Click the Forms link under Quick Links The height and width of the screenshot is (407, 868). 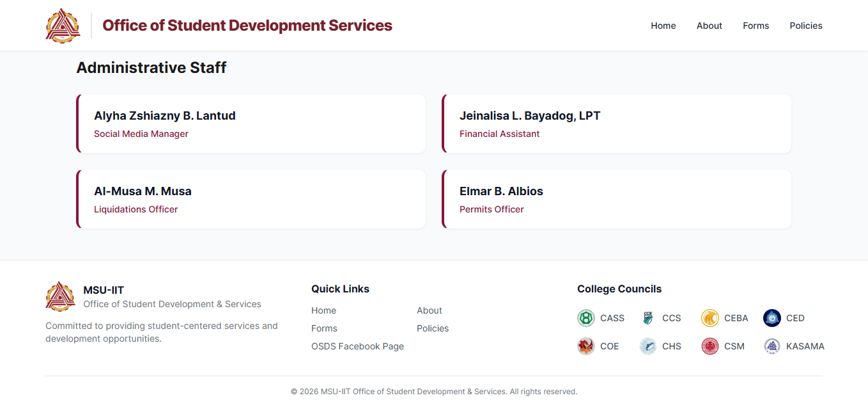(324, 328)
